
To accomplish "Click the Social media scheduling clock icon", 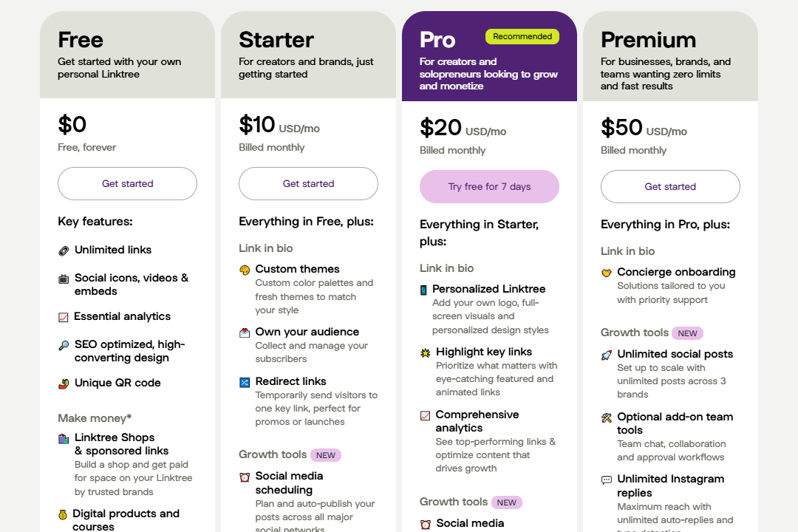I will (x=245, y=477).
